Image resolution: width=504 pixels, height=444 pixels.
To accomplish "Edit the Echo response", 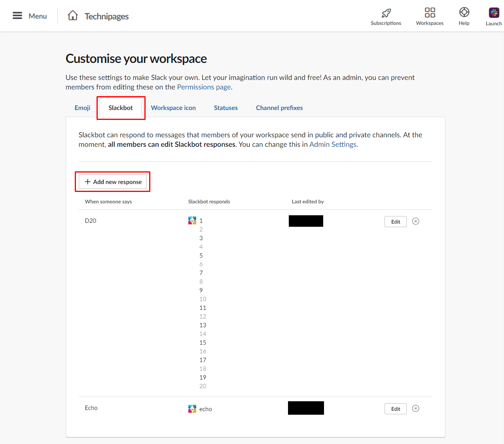I will [x=396, y=409].
